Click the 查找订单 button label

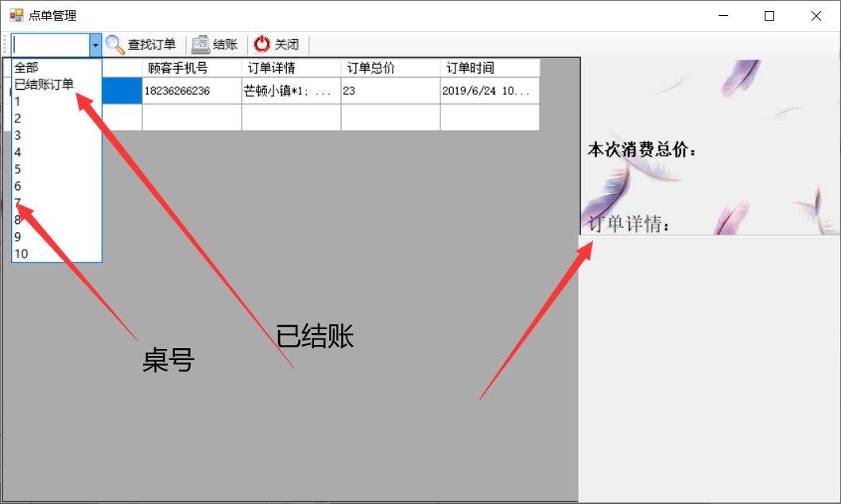click(x=152, y=45)
